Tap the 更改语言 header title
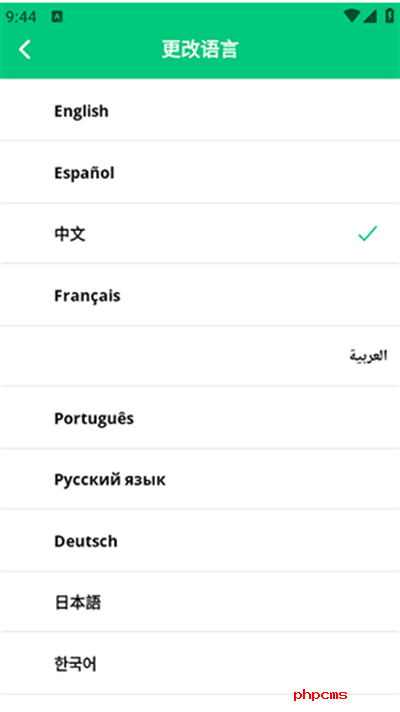 pyautogui.click(x=200, y=49)
